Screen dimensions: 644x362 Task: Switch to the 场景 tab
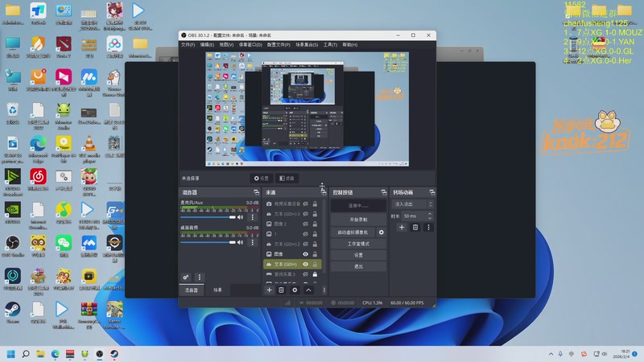coord(217,290)
